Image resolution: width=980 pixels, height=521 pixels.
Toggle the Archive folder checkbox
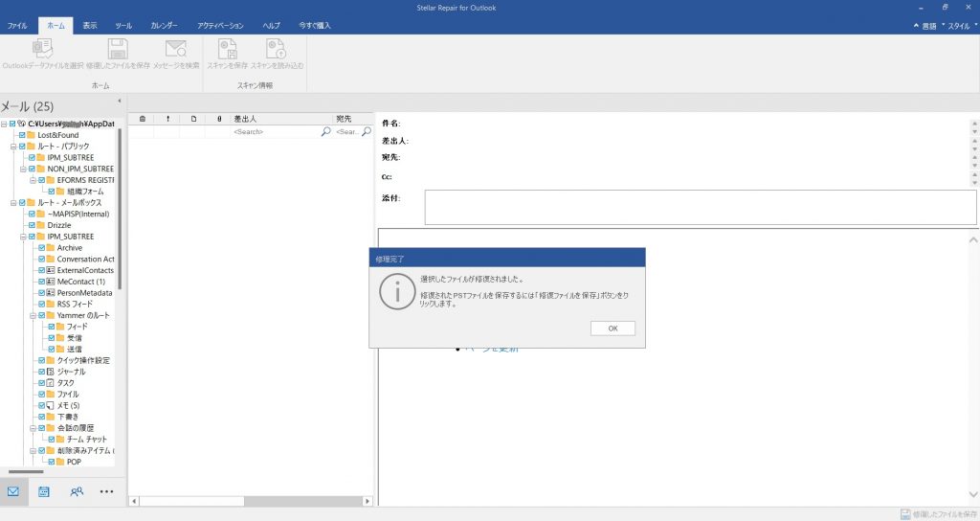click(42, 248)
